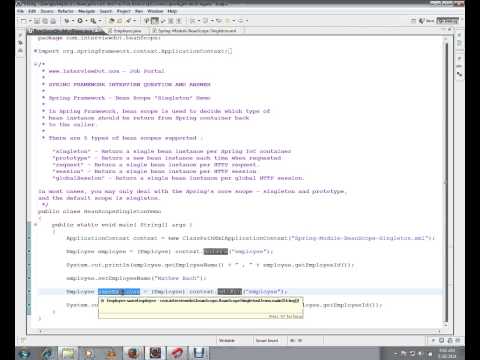Screen dimensions: 480x360
Task: Click the New Java Package icon
Action: [x=112, y=21]
